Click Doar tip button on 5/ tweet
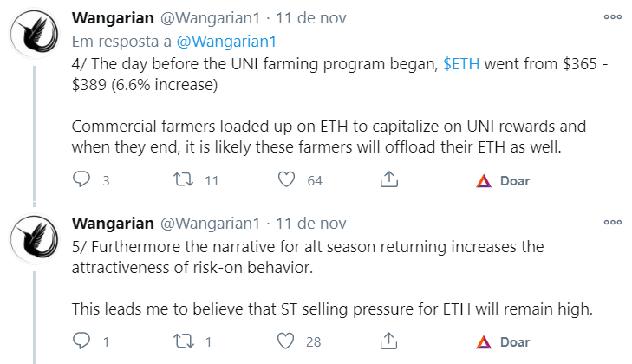 (503, 341)
